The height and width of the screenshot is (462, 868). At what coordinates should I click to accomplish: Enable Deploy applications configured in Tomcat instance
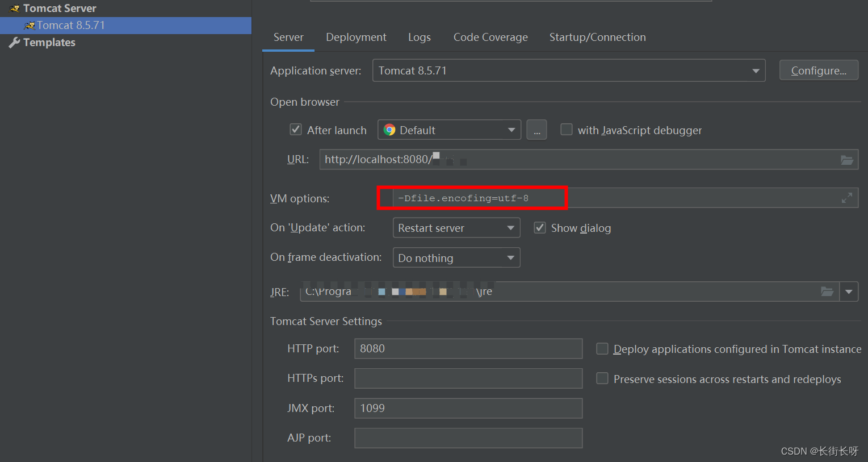click(602, 348)
